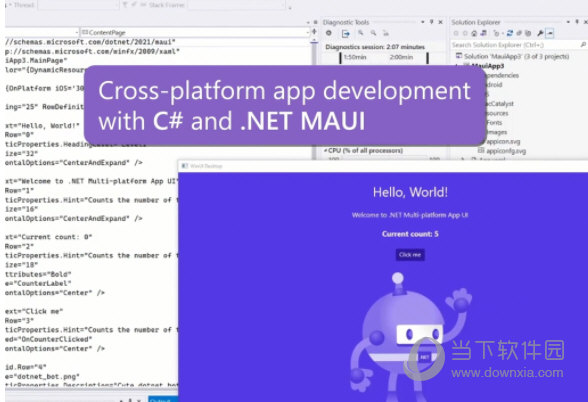Click the schemas.microsoft.com/dotnet/2021/maui line
This screenshot has width=588, height=402.
90,42
